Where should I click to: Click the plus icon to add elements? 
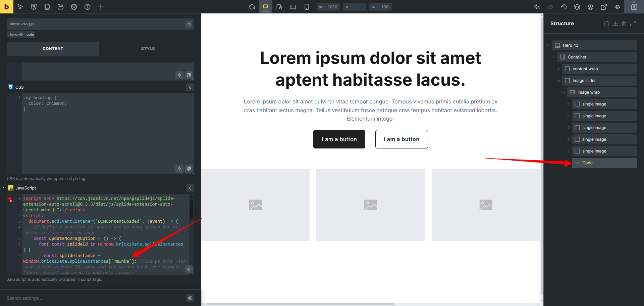(x=101, y=7)
